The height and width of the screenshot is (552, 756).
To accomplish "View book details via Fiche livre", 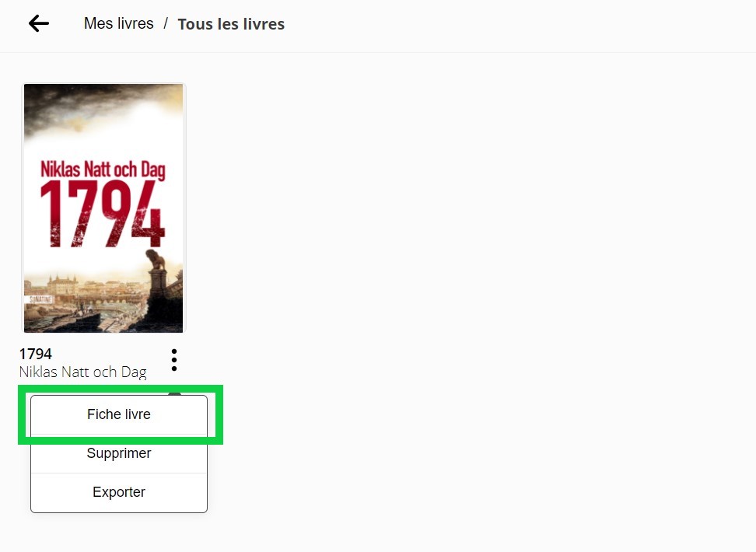I will [x=119, y=414].
